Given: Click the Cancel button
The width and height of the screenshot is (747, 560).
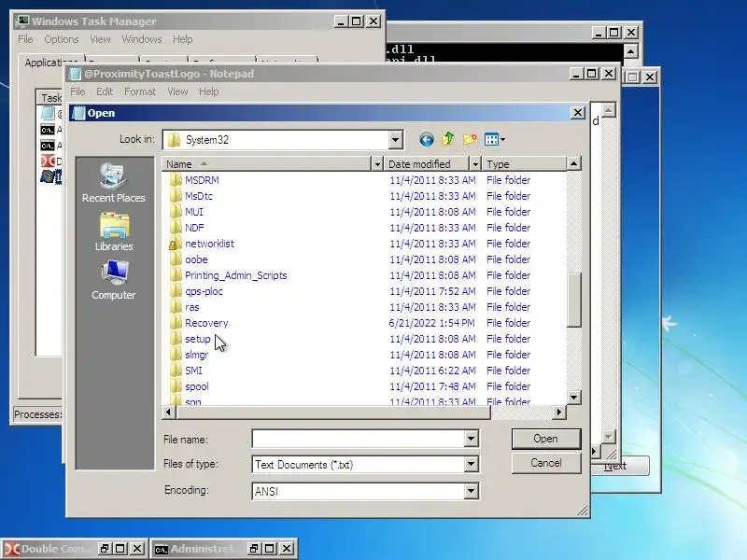Looking at the screenshot, I should tap(546, 463).
